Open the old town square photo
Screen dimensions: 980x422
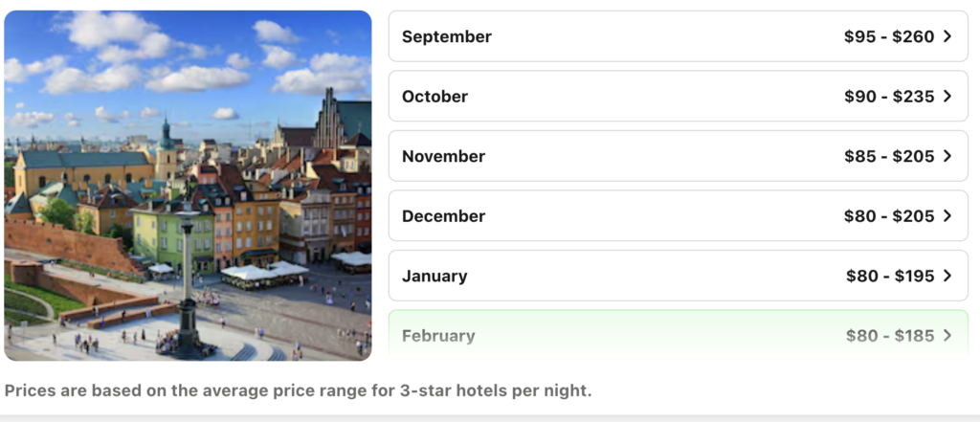coord(188,186)
